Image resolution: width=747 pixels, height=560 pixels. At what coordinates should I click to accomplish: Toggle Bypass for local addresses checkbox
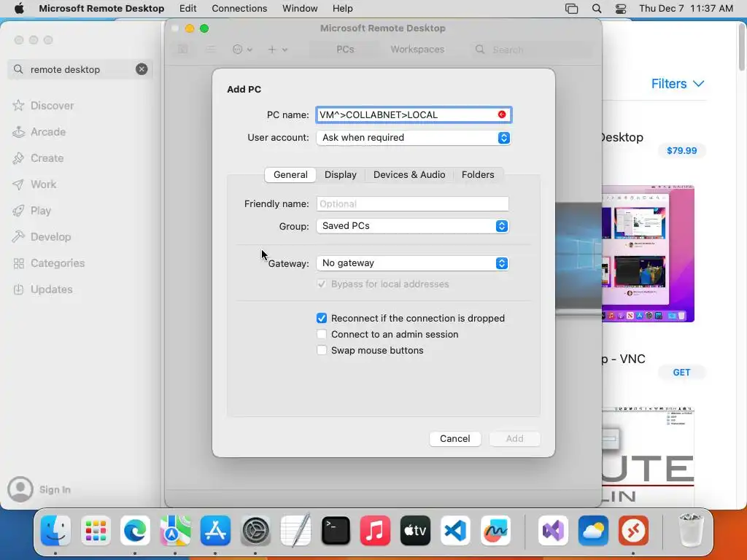(x=322, y=284)
